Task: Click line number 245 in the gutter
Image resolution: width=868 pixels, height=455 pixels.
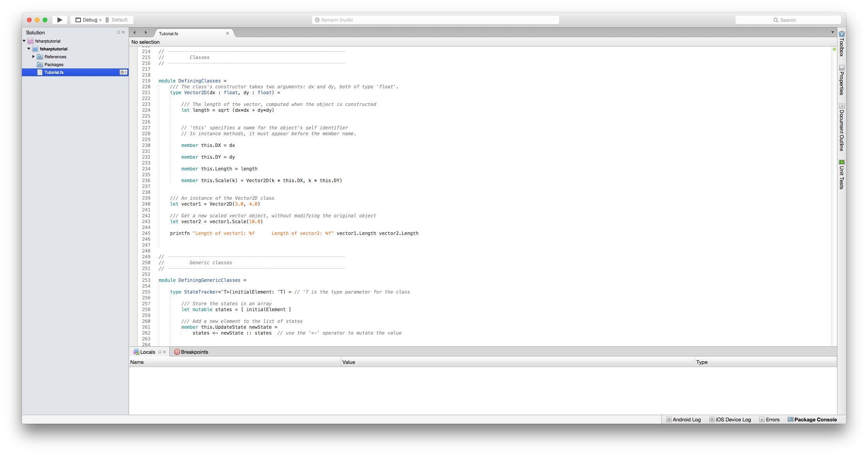Action: pos(146,233)
